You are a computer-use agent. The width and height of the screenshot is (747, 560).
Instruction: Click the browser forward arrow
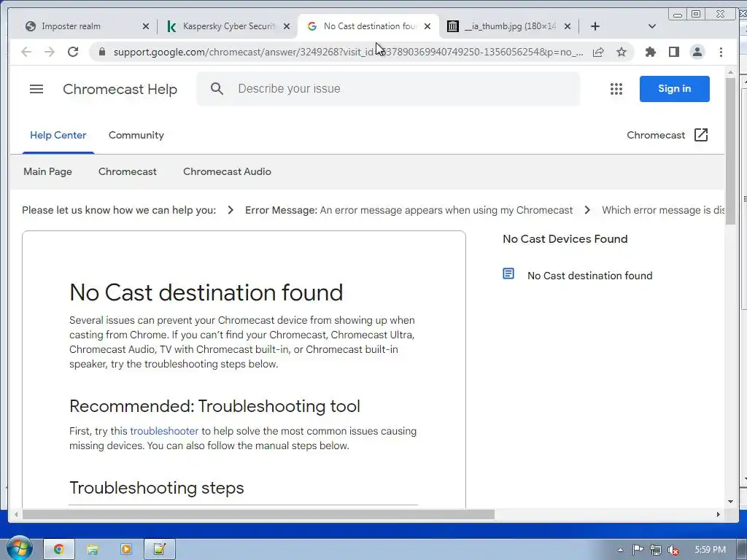click(50, 52)
